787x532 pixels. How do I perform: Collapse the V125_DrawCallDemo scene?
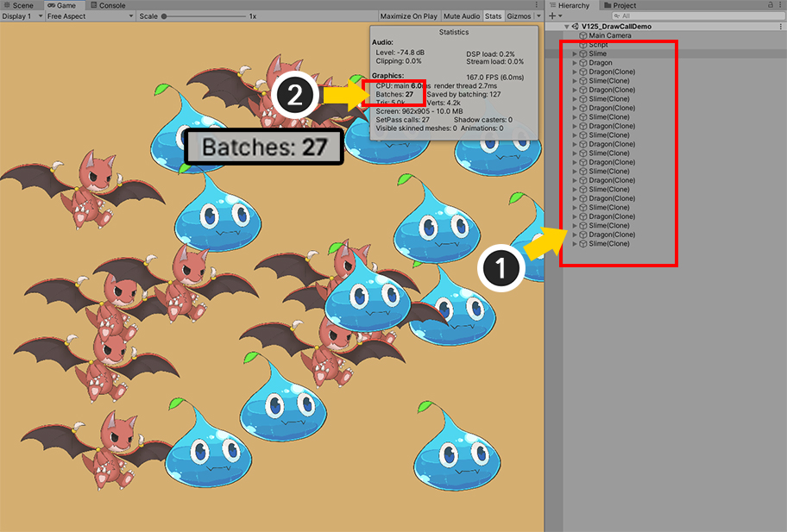pos(567,26)
